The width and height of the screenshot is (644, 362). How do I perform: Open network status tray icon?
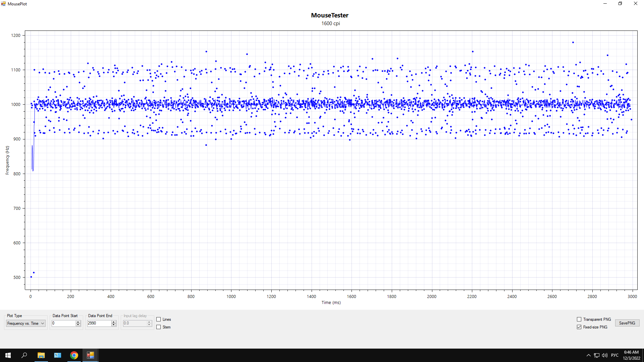click(x=597, y=355)
